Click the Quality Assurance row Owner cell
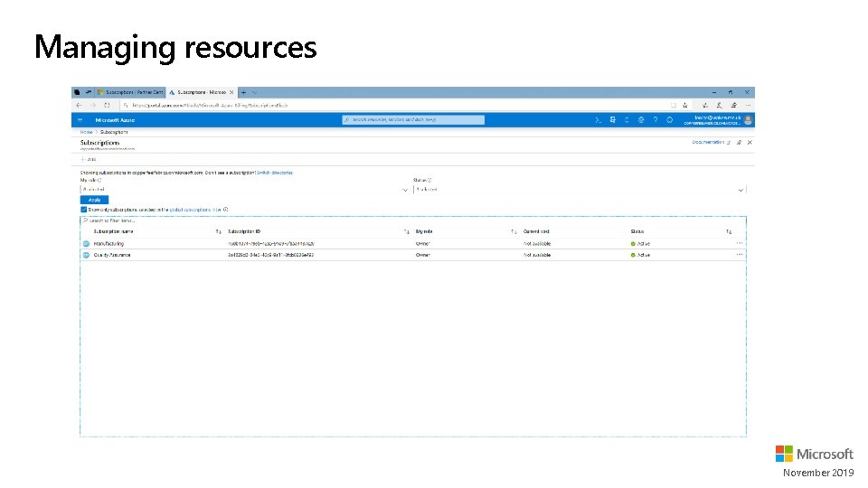This screenshot has width=868, height=488. 423,255
